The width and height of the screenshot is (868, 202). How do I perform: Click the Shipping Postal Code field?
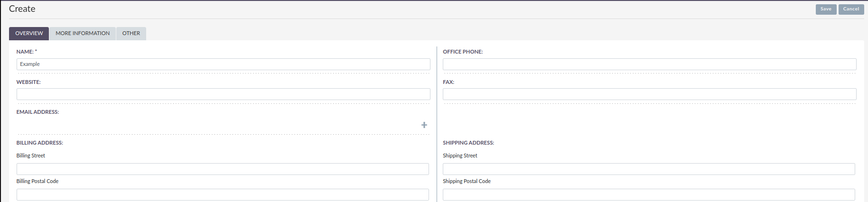[649, 194]
